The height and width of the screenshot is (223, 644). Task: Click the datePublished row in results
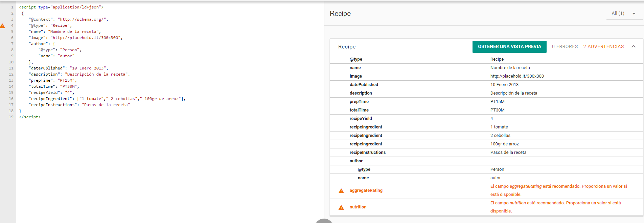coord(364,85)
